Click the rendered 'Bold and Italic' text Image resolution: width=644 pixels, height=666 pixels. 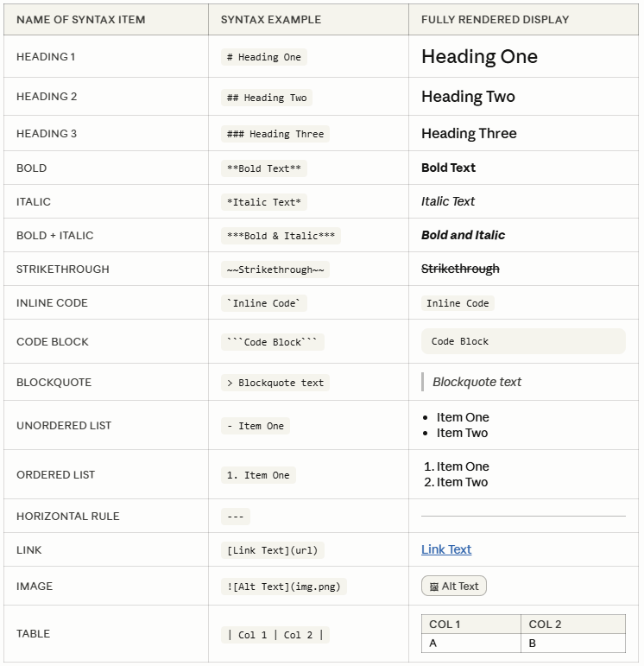coord(464,235)
